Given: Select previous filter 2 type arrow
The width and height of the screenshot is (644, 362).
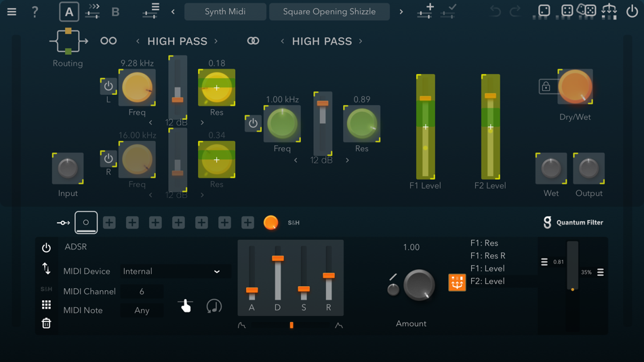Looking at the screenshot, I should click(x=282, y=41).
